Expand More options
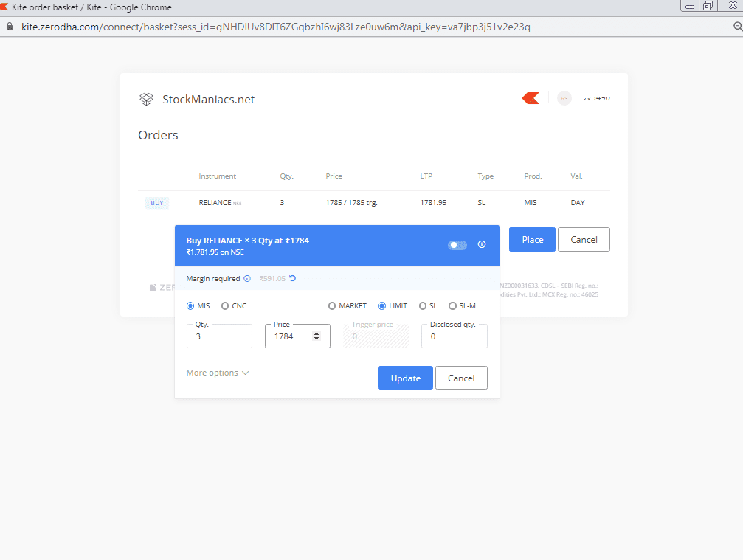Image resolution: width=743 pixels, height=560 pixels. (x=218, y=373)
